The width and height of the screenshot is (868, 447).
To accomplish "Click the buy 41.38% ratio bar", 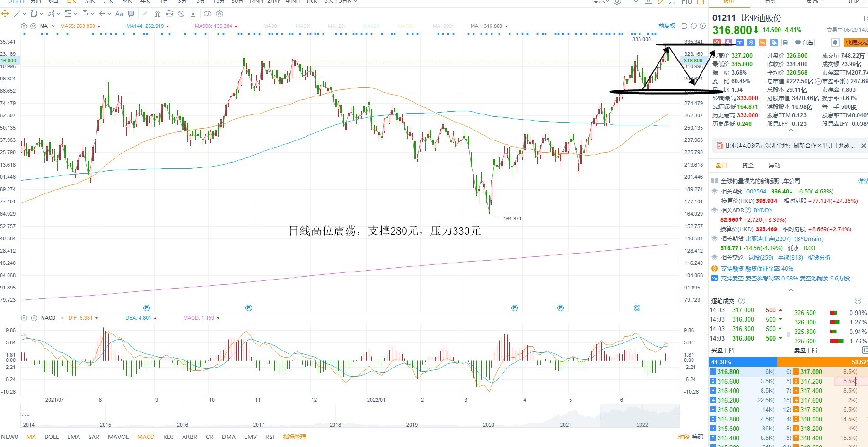I will pos(742,362).
